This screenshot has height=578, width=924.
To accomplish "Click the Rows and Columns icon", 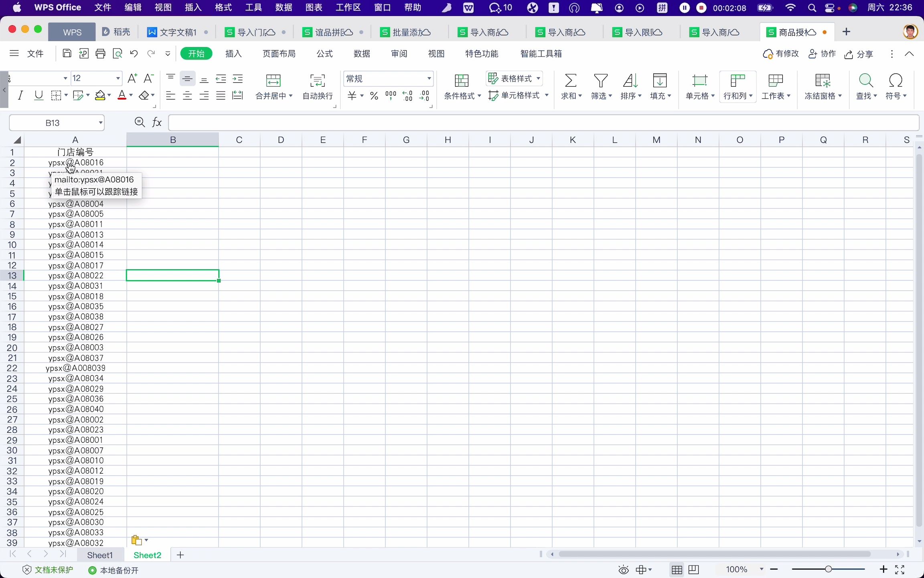I will (738, 80).
